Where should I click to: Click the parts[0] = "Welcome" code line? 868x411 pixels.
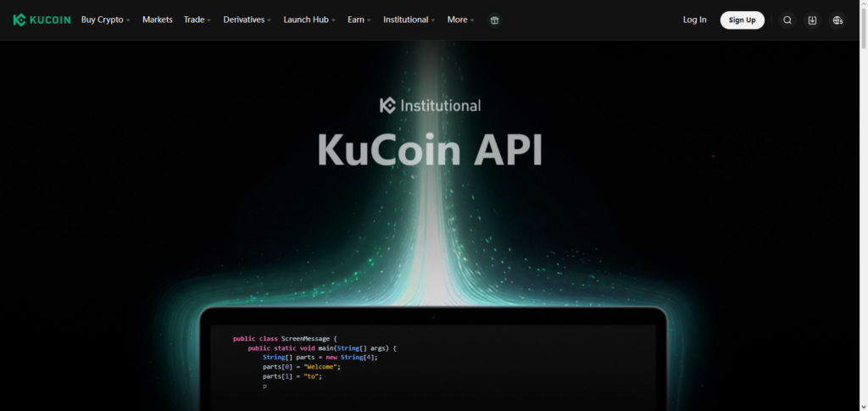pos(302,367)
